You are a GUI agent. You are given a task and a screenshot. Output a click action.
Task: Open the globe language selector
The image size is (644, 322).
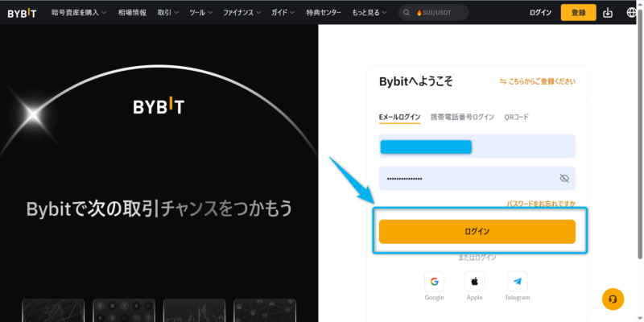point(632,13)
